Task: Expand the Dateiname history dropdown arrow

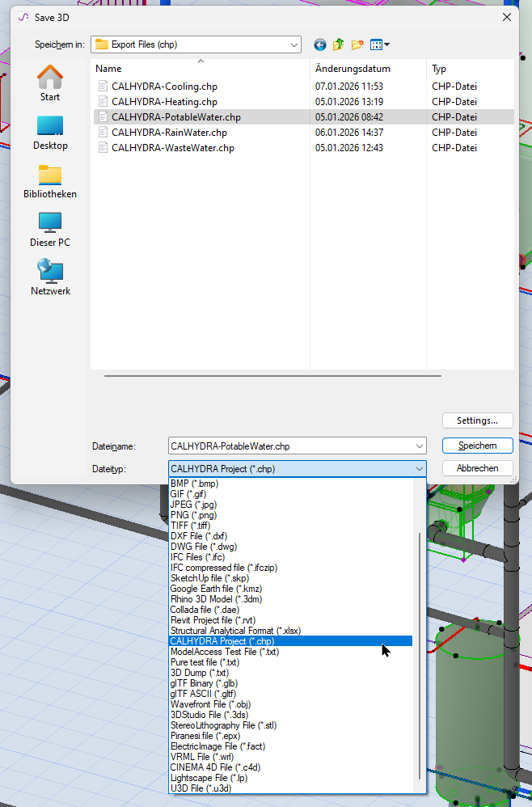Action: pos(420,446)
